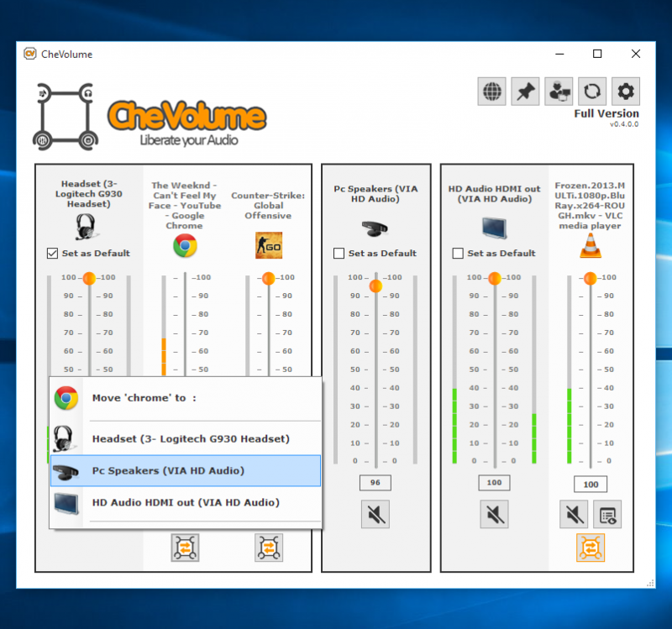The width and height of the screenshot is (672, 629).
Task: Click the Logitech headset device icon
Action: pyautogui.click(x=86, y=227)
